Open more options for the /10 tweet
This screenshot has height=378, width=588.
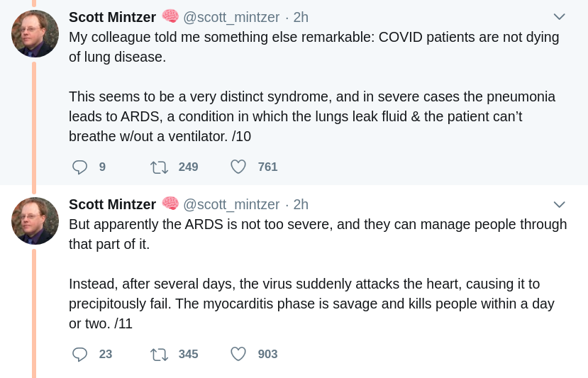tap(559, 17)
